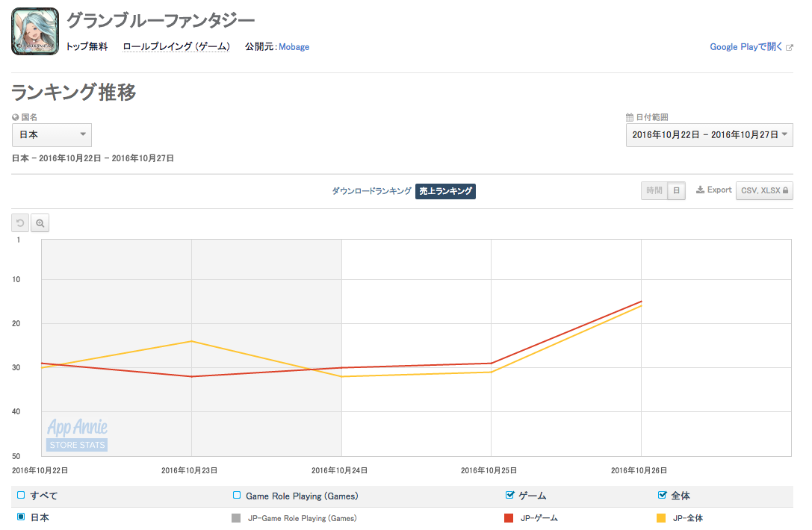The image size is (812, 530).
Task: Click the Export download icon
Action: (700, 190)
